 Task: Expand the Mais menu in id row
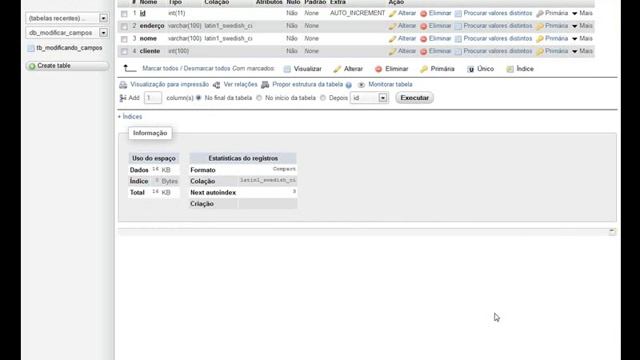point(582,13)
